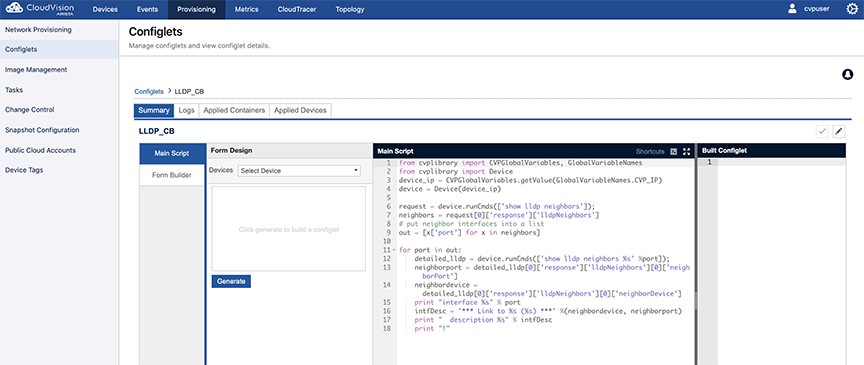Click the pencil edit configlet icon
This screenshot has width=864, height=365.
839,131
